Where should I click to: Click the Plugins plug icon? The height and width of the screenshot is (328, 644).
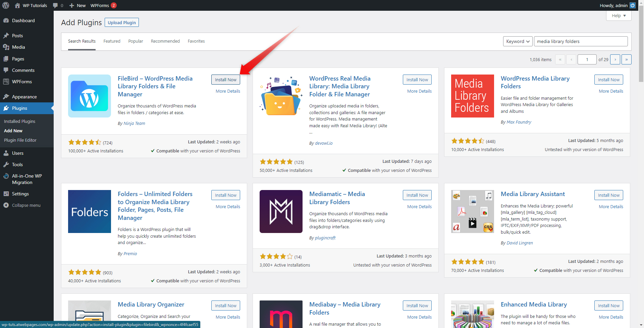[6, 108]
